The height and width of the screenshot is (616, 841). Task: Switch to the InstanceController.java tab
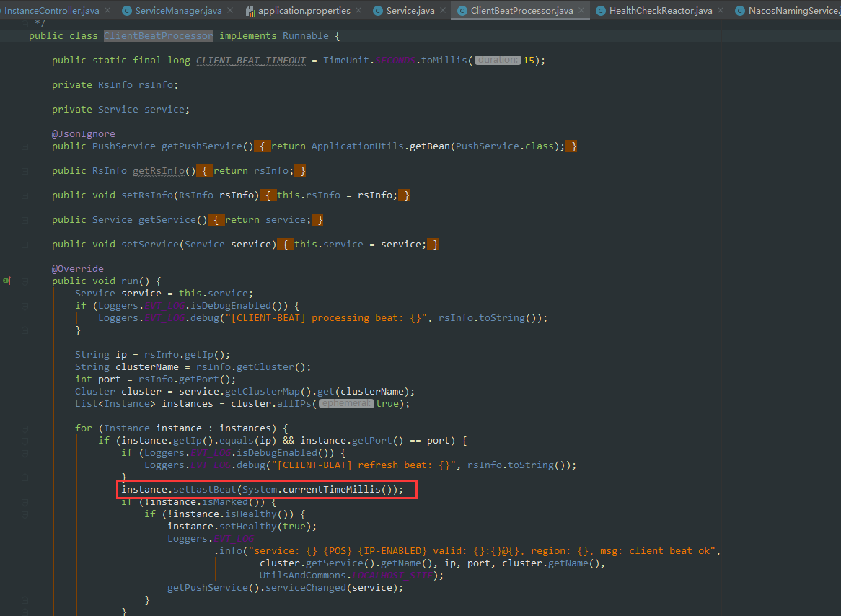click(x=51, y=11)
